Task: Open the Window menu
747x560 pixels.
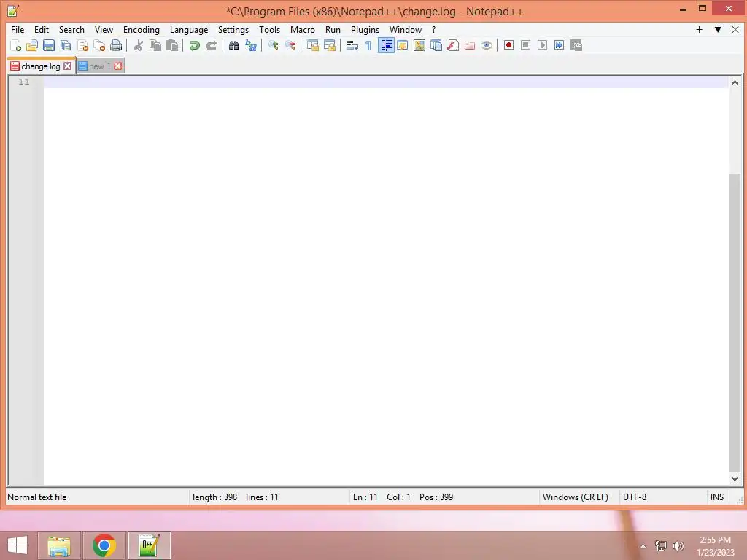Action: (406, 29)
